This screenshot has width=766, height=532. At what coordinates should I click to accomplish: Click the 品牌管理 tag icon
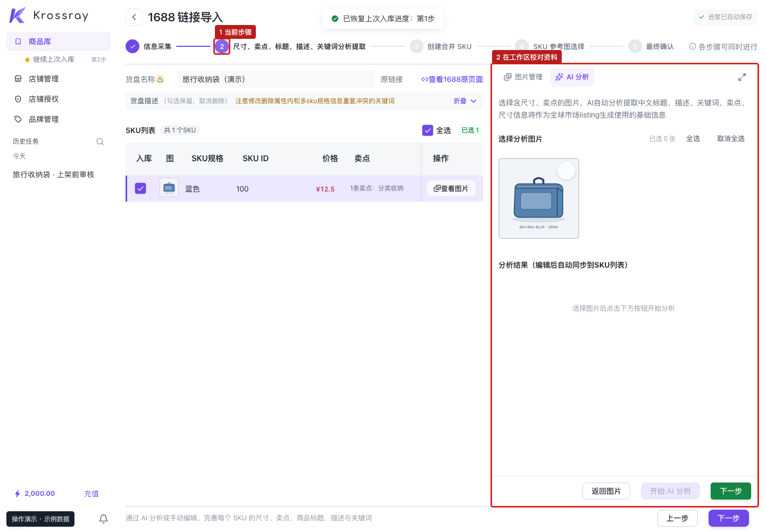tap(18, 119)
